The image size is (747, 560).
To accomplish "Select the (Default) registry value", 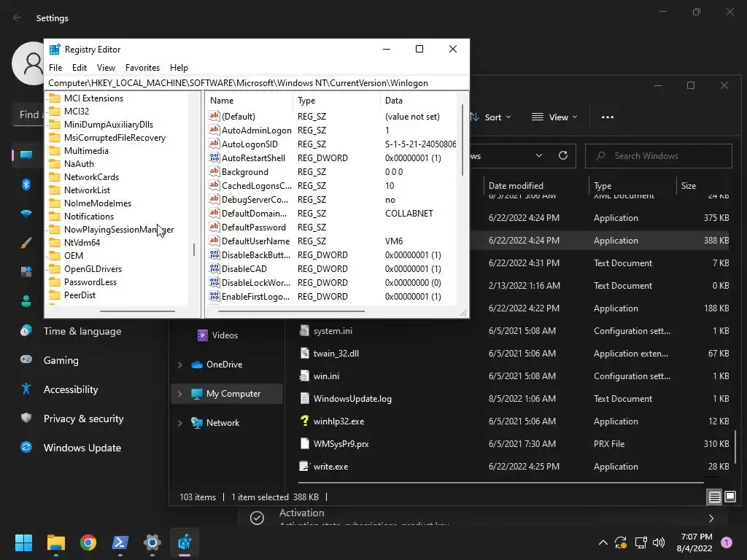I will (239, 116).
